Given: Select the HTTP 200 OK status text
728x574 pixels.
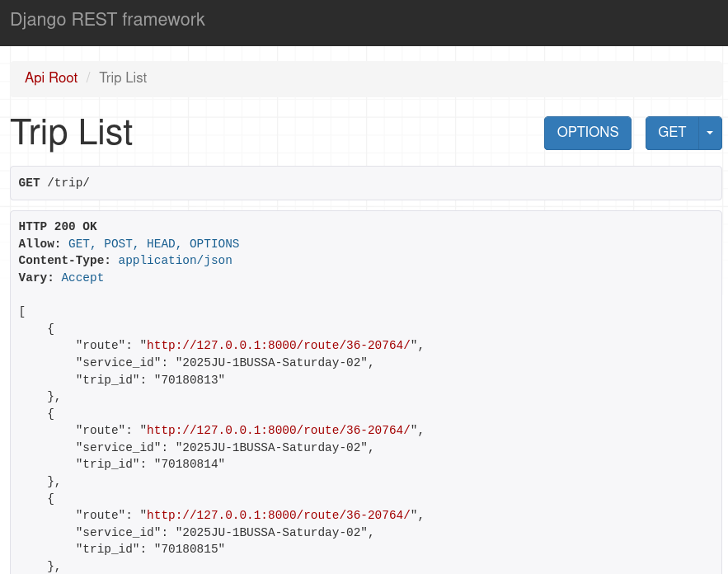Looking at the screenshot, I should click(x=58, y=226).
